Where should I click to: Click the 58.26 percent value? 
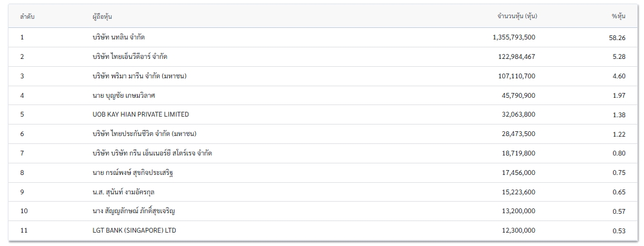pos(617,38)
